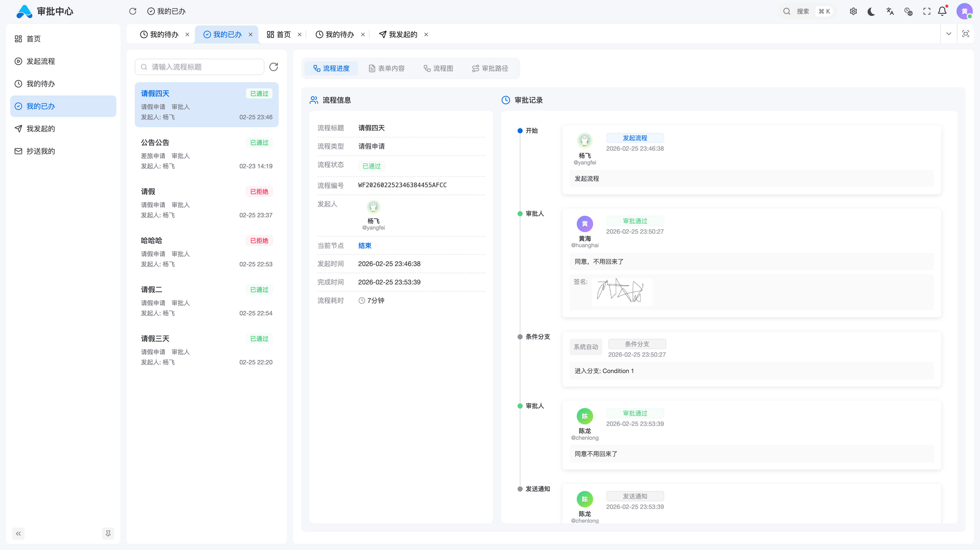Close the 我发起的 tab
The image size is (980, 550).
[x=426, y=35]
